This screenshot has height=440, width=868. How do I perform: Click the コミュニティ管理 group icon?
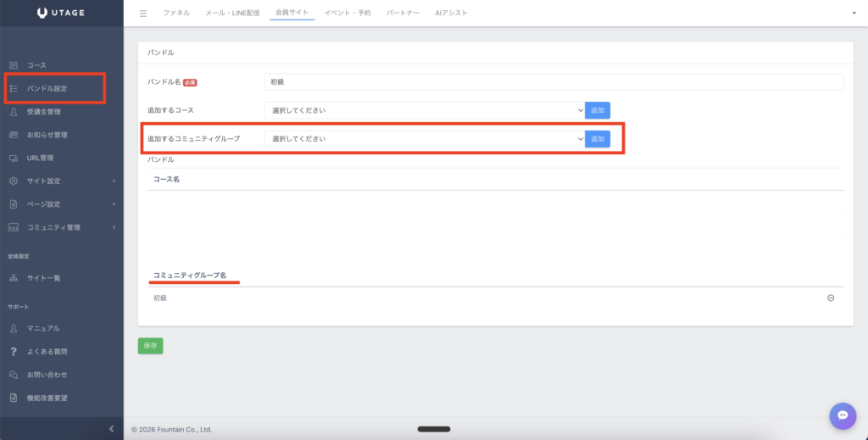pyautogui.click(x=14, y=227)
